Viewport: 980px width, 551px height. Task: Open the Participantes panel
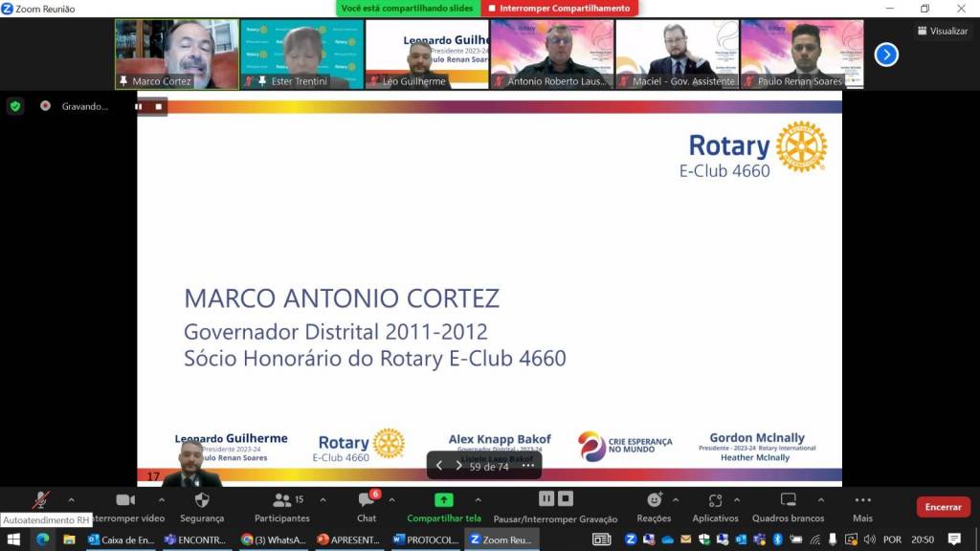point(282,500)
